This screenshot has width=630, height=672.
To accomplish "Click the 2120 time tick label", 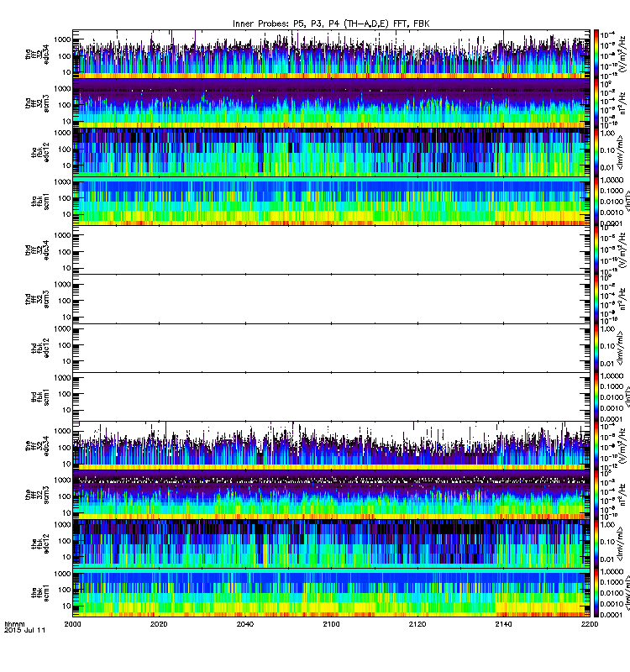I will (x=417, y=624).
